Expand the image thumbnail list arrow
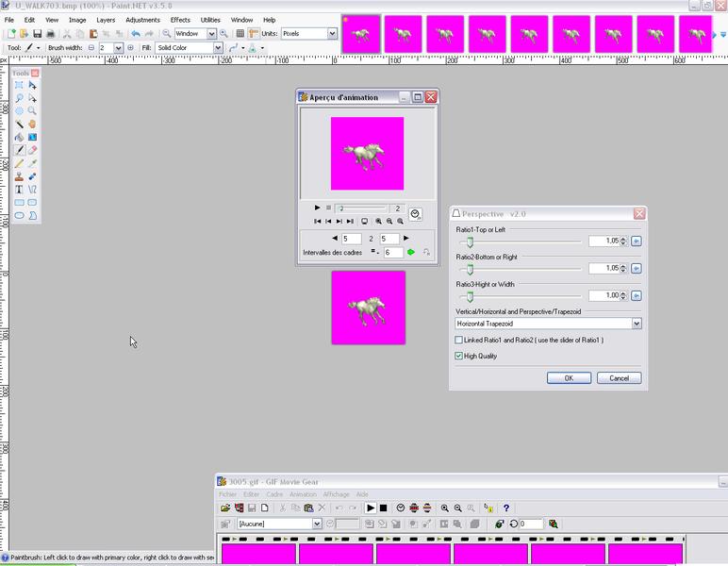The height and width of the screenshot is (566, 728). [723, 34]
